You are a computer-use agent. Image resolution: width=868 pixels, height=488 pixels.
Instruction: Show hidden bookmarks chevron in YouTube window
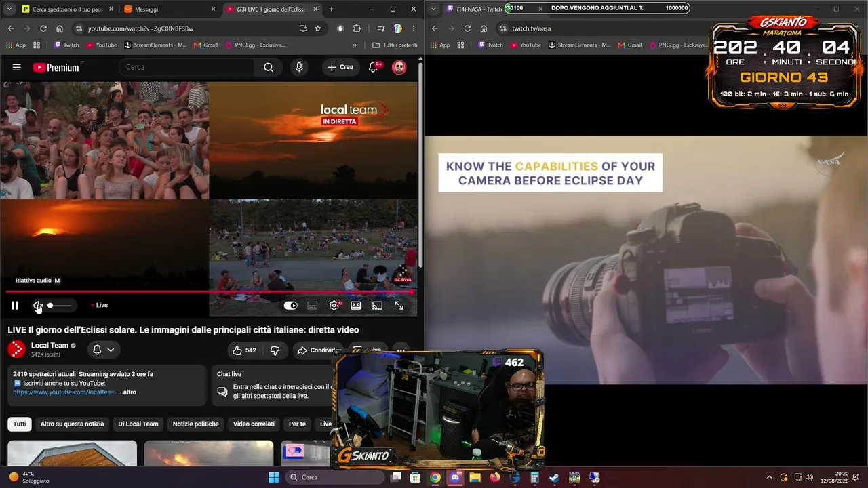pos(354,45)
